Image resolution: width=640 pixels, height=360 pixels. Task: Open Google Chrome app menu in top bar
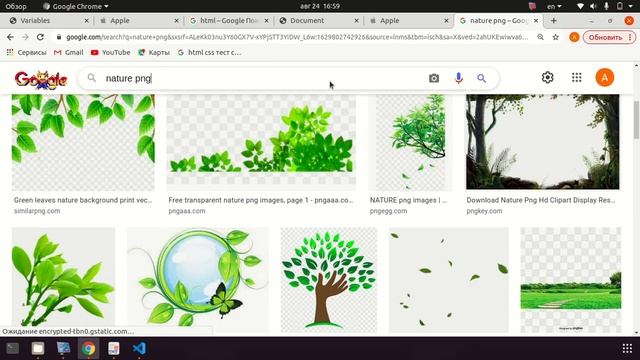click(x=76, y=6)
